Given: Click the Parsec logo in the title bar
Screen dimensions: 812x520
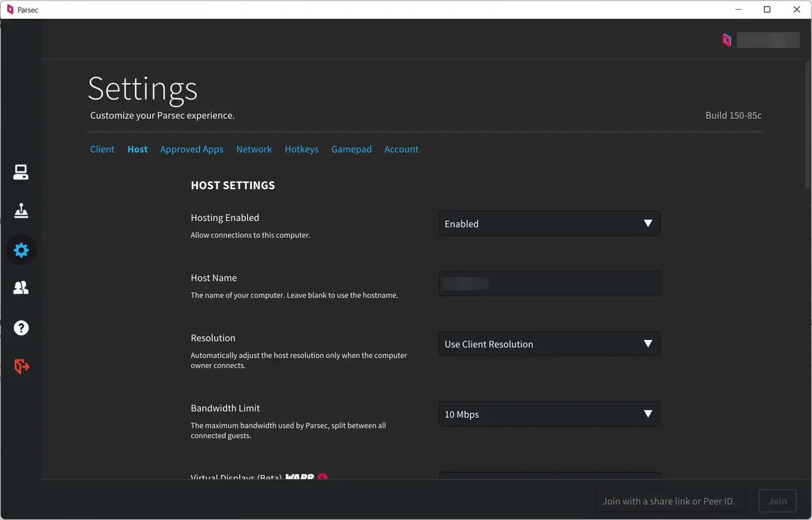Looking at the screenshot, I should (9, 9).
